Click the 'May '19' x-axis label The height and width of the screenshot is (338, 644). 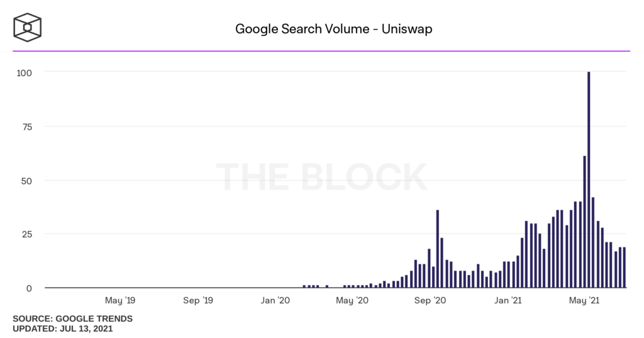coord(120,301)
